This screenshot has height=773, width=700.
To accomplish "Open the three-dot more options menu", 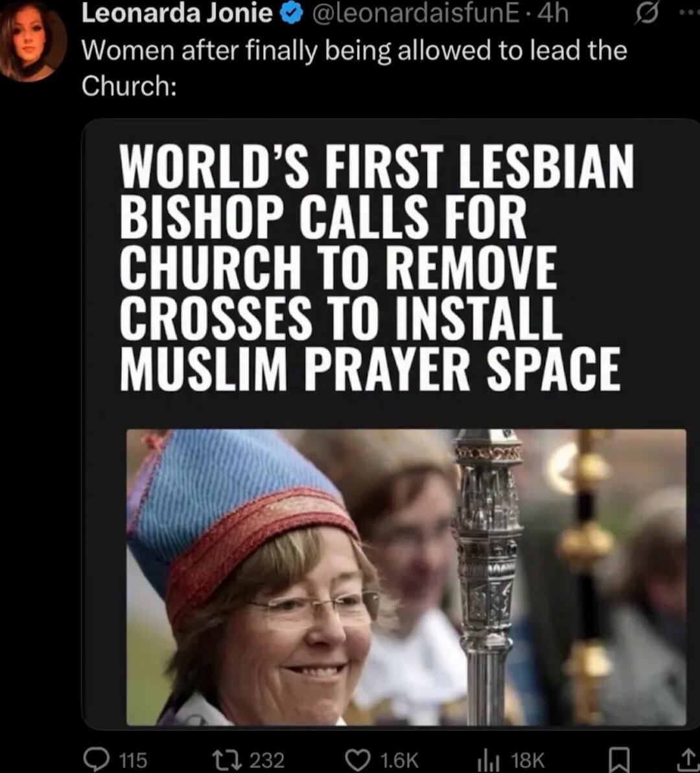I will pyautogui.click(x=691, y=14).
